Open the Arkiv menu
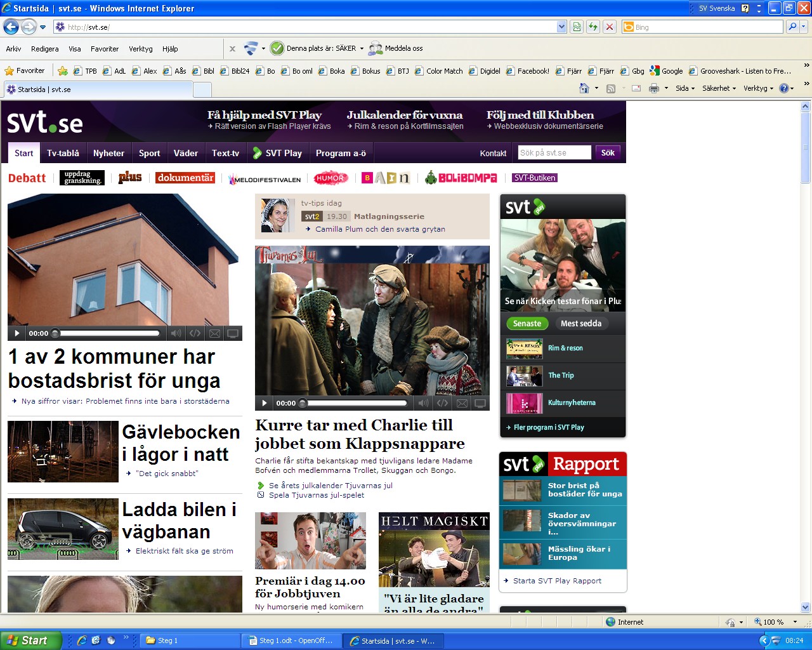The height and width of the screenshot is (650, 812). tap(13, 49)
